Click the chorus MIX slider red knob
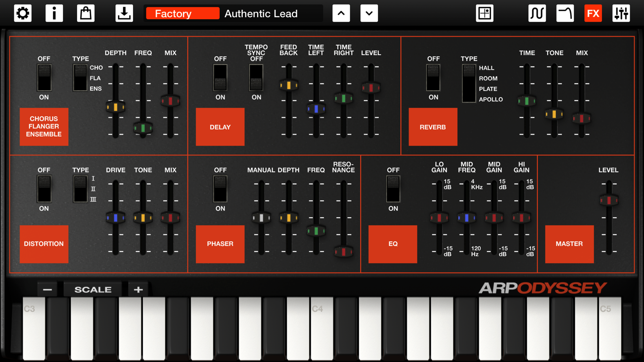Viewport: 644px width, 362px height. [x=170, y=101]
